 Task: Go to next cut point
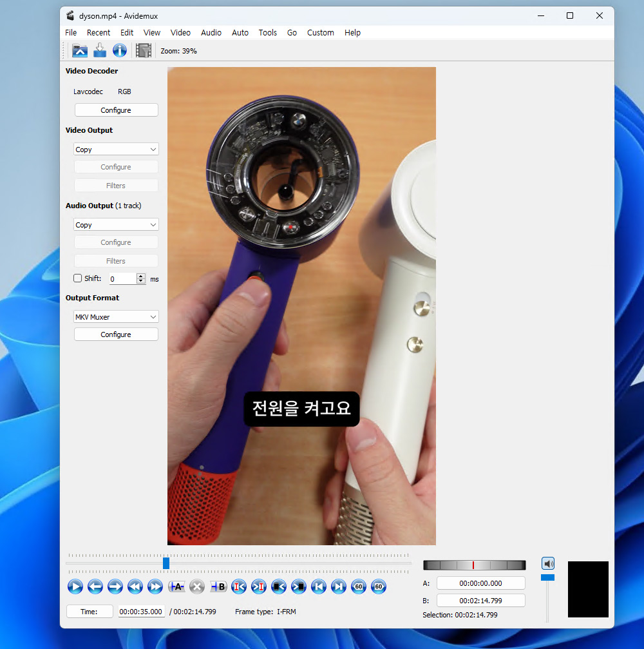coord(259,586)
